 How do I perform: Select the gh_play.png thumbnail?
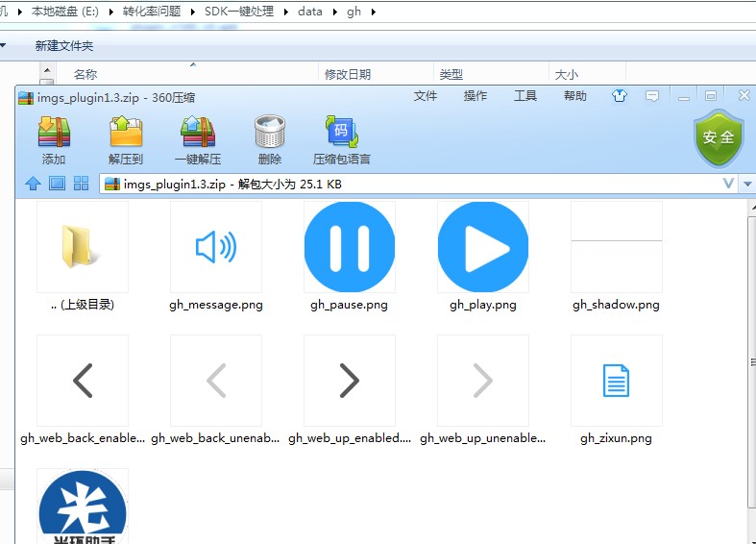tap(483, 247)
